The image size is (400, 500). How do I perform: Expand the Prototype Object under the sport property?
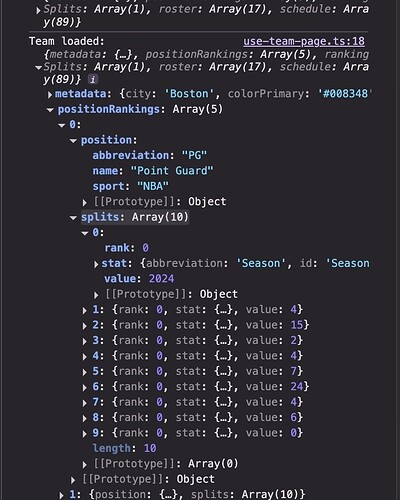pyautogui.click(x=85, y=203)
